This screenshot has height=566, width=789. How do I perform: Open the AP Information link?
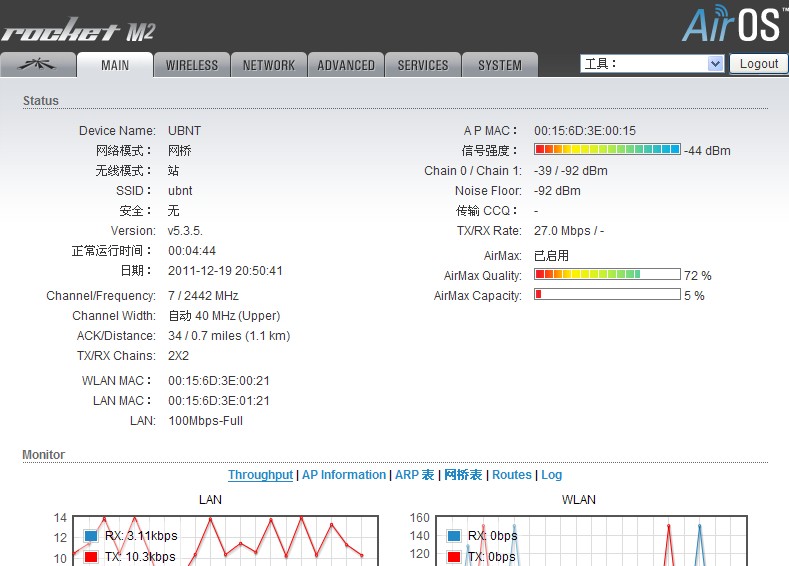click(x=344, y=475)
